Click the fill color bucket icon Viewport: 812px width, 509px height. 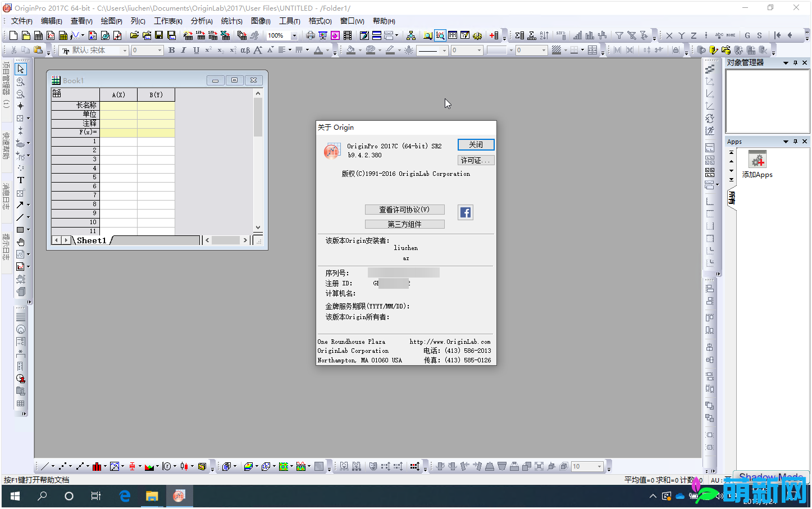tap(350, 50)
